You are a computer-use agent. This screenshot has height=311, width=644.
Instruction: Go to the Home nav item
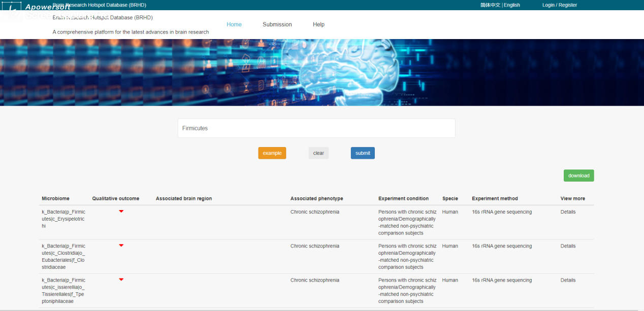tap(234, 24)
